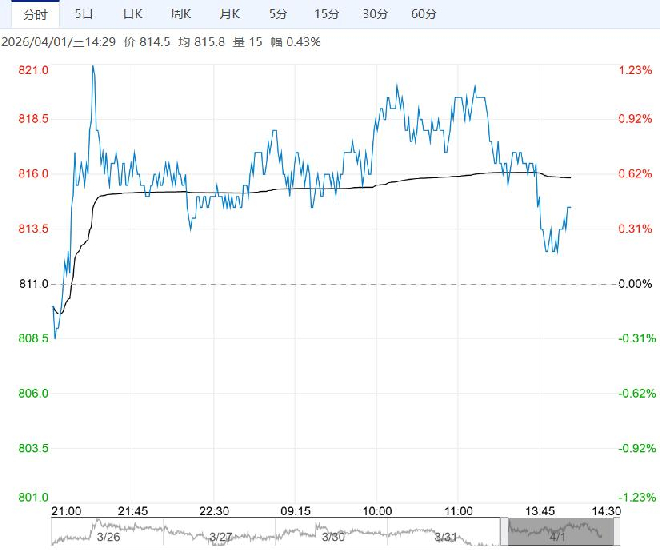The width and height of the screenshot is (660, 550).
Task: Switch to the 周K weekly chart tab
Action: coord(181,14)
